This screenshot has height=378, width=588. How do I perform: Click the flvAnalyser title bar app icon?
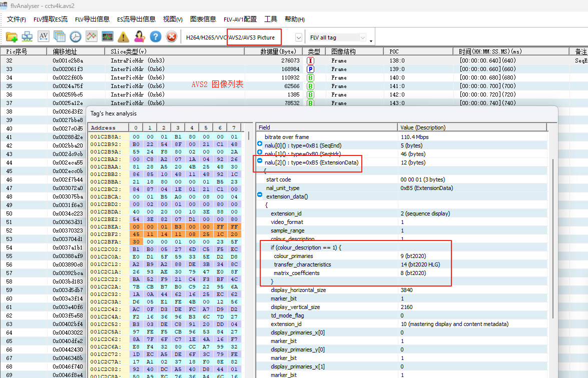[x=4, y=5]
